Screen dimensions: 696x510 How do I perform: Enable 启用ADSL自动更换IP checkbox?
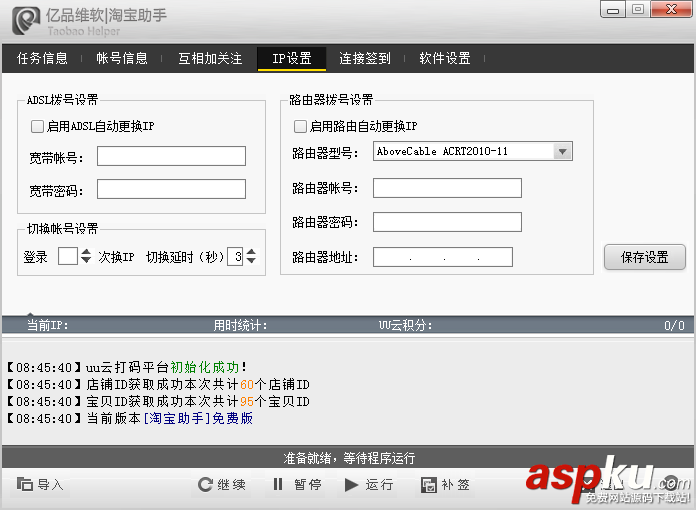coord(37,127)
